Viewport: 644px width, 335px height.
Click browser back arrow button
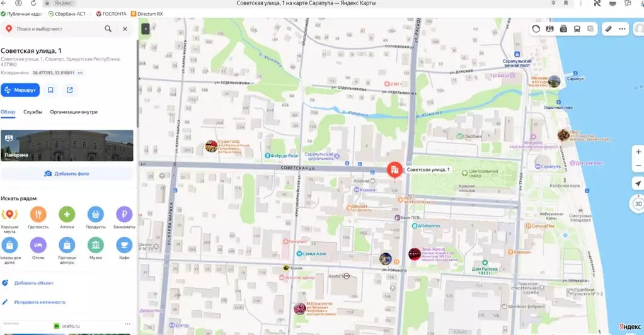point(4,3)
